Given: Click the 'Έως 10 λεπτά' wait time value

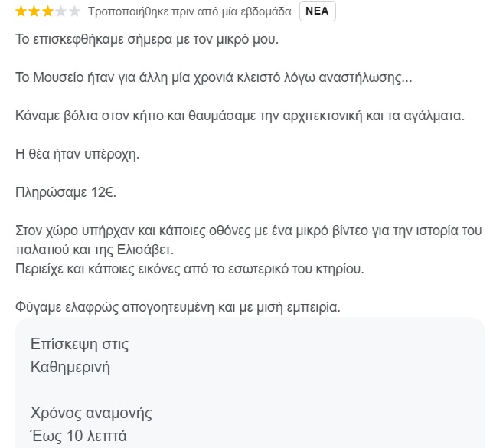Looking at the screenshot, I should point(79,437).
